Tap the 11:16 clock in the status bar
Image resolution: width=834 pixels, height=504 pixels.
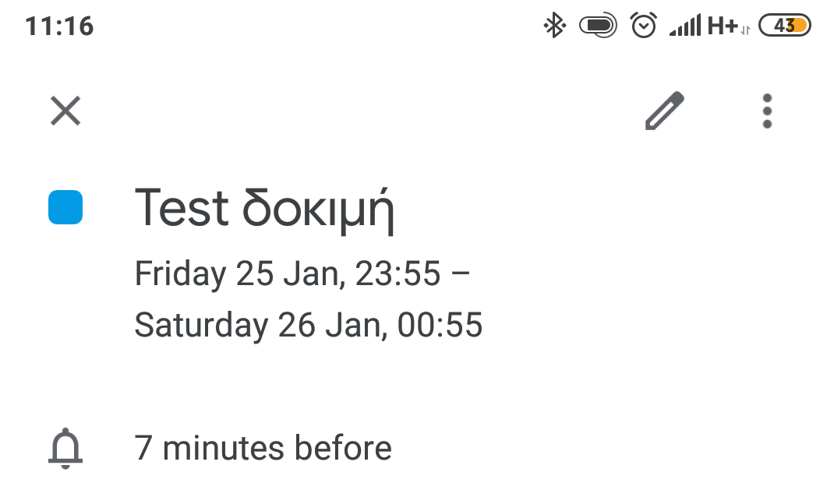[59, 26]
